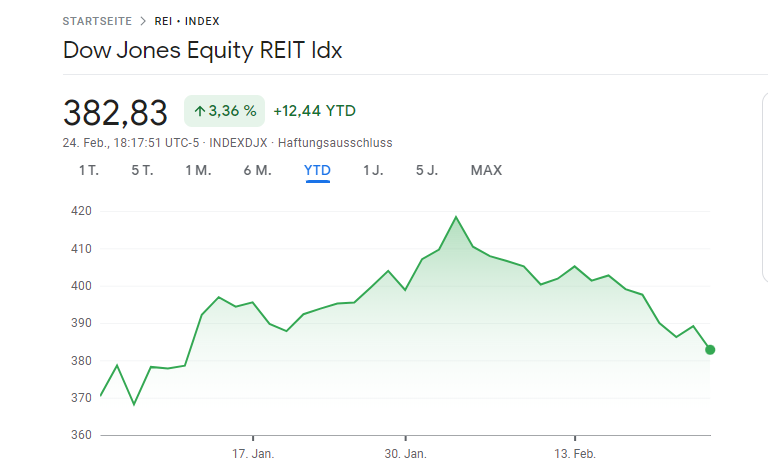The image size is (768, 472).
Task: Click the 370 y-axis label
Action: point(81,398)
